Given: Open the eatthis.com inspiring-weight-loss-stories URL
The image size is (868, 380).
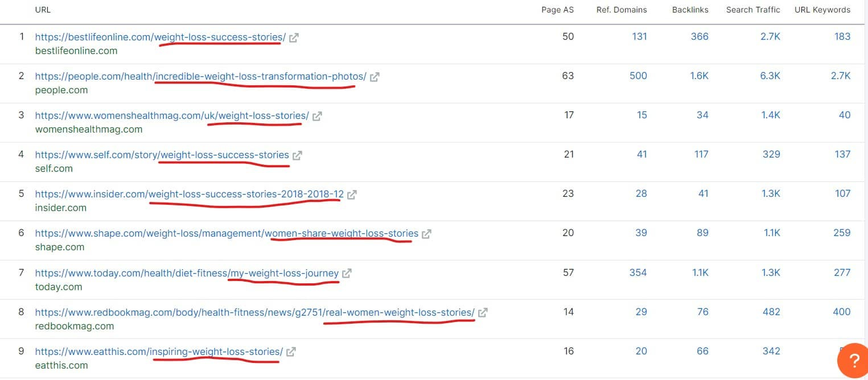Looking at the screenshot, I should click(159, 352).
